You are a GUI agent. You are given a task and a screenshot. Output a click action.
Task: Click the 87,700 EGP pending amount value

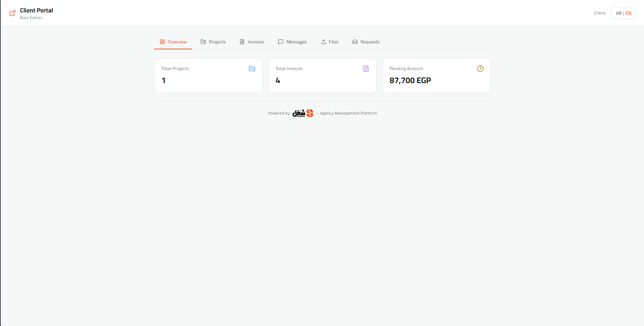410,80
